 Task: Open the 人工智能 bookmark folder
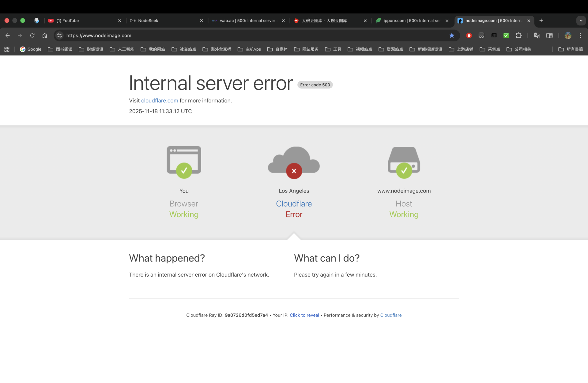point(122,49)
